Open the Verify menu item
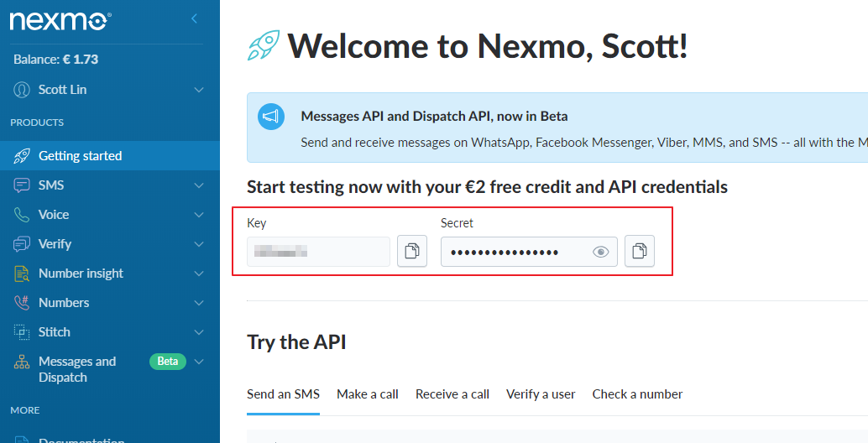Image resolution: width=868 pixels, height=443 pixels. point(110,244)
